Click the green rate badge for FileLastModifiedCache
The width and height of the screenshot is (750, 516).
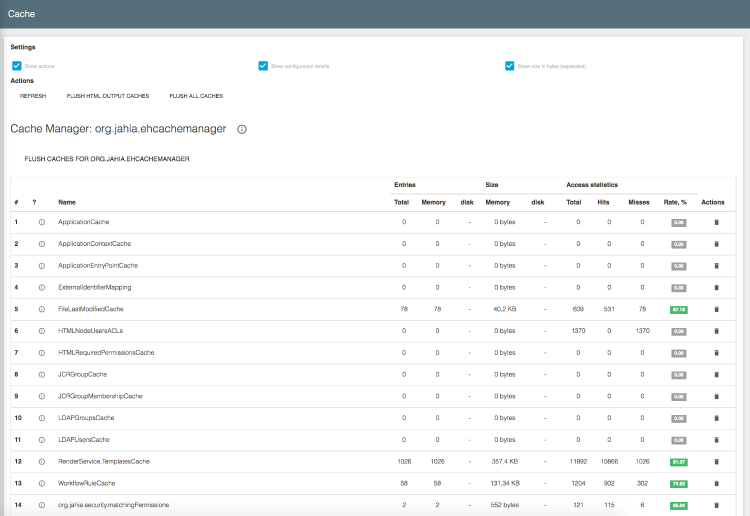(679, 310)
